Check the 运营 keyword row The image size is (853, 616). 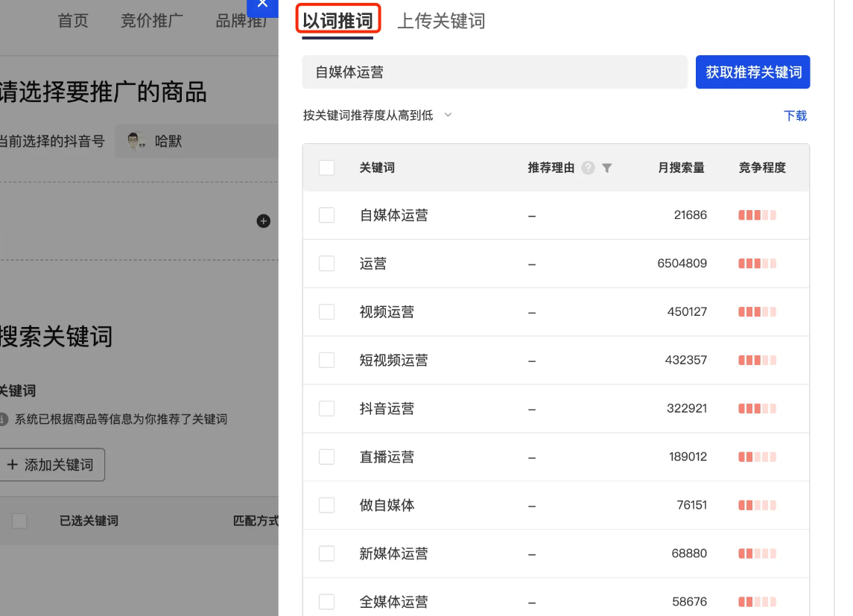tap(326, 263)
